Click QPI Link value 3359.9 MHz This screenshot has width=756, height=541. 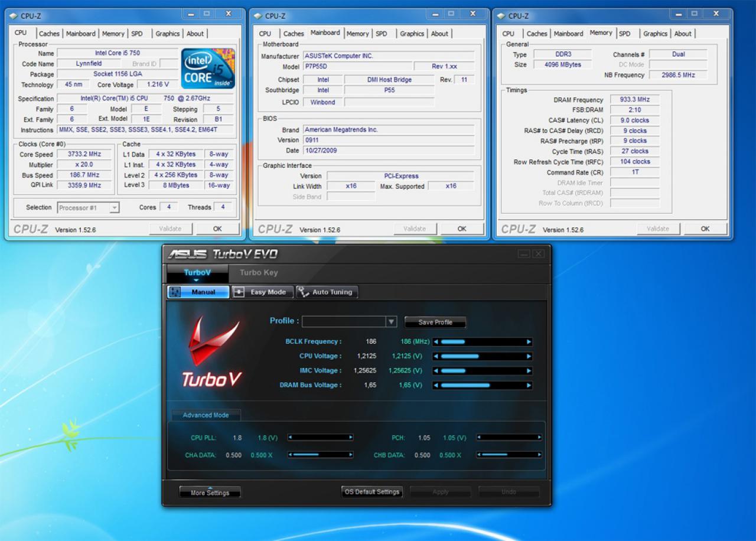pos(84,185)
